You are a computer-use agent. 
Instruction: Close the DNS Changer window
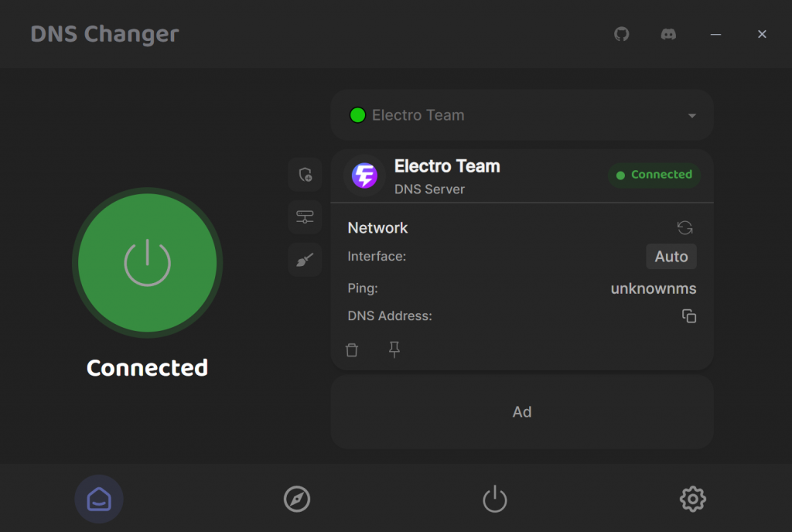coord(762,34)
